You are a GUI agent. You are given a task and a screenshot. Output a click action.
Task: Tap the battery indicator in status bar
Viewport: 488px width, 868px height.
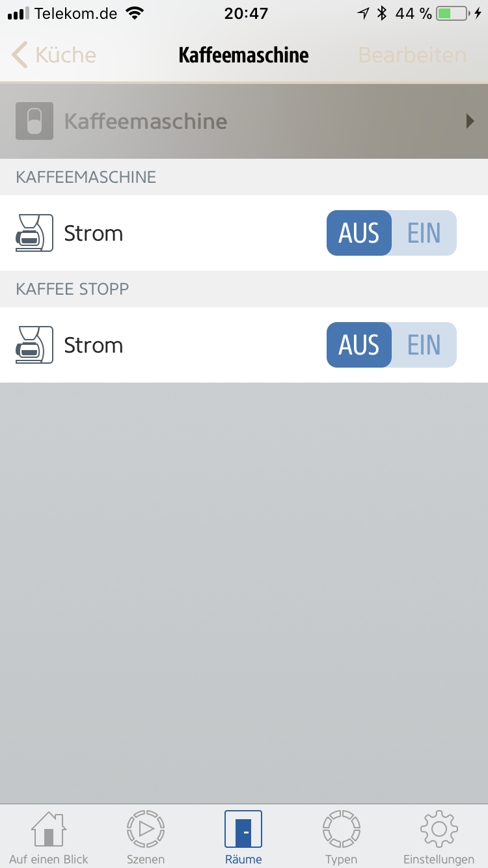pos(453,13)
